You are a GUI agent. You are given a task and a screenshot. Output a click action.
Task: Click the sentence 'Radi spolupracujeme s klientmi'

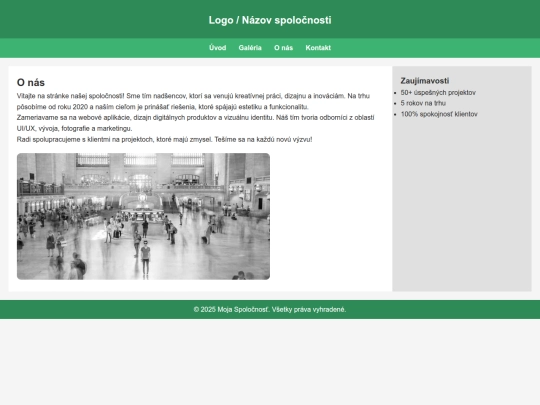click(x=165, y=139)
